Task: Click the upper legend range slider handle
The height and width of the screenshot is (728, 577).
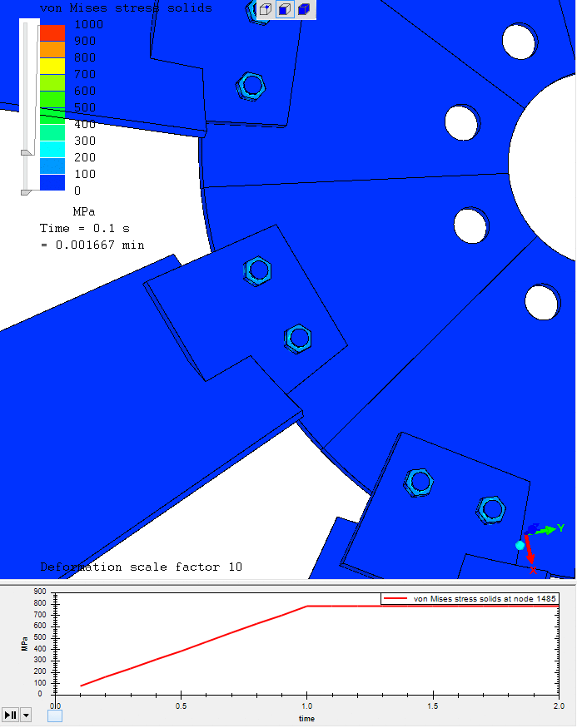Action: (27, 152)
